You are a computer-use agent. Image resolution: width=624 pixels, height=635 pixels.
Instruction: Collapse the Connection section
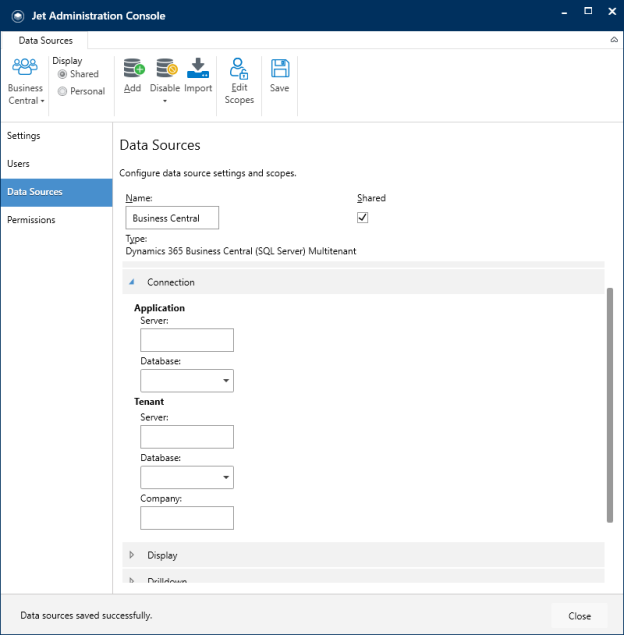coord(132,282)
